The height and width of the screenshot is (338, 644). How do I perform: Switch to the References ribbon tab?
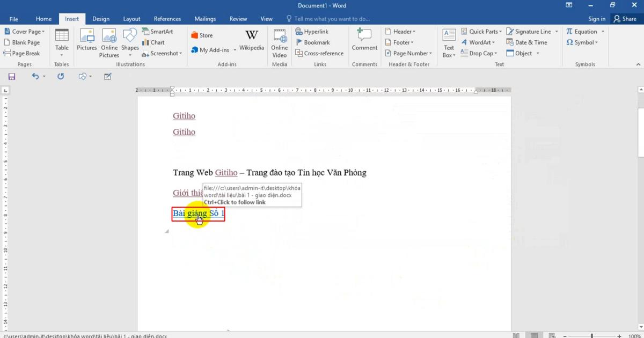(x=167, y=18)
